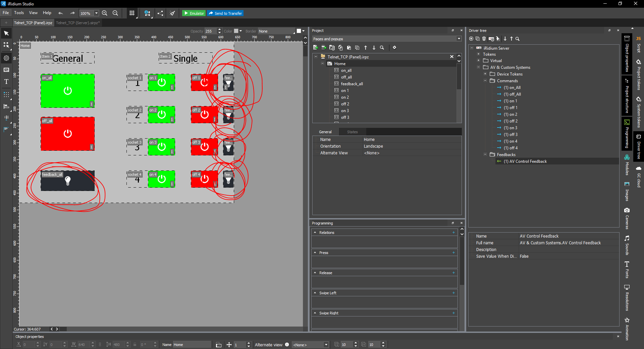Image resolution: width=644 pixels, height=349 pixels.
Task: Switch to the States tab
Action: (x=352, y=132)
